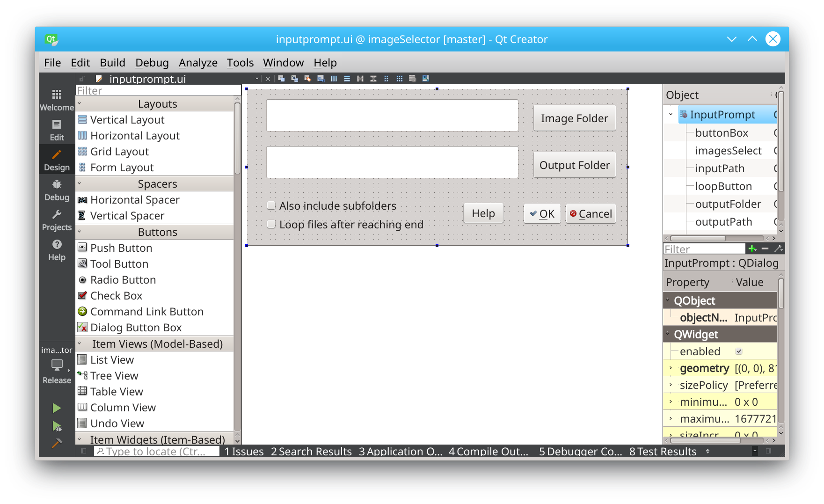This screenshot has width=824, height=504.
Task: Select loopButton in the Object tree
Action: 723,186
